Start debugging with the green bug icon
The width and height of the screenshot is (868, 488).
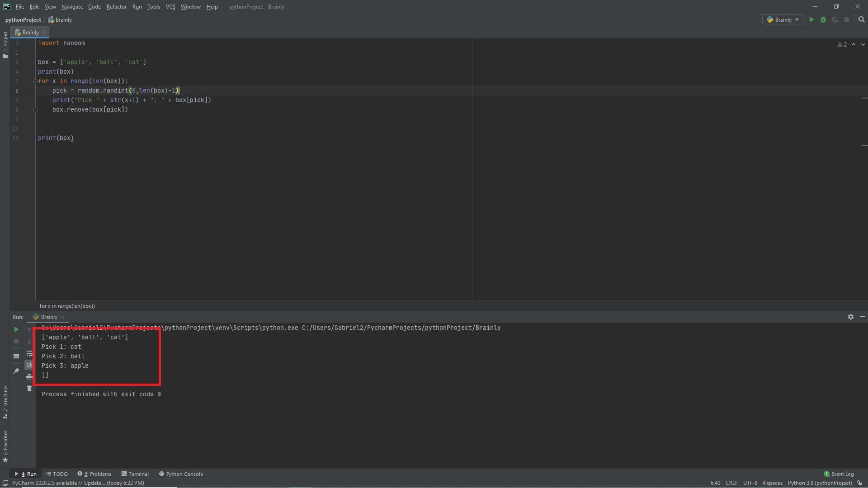pyautogui.click(x=823, y=19)
